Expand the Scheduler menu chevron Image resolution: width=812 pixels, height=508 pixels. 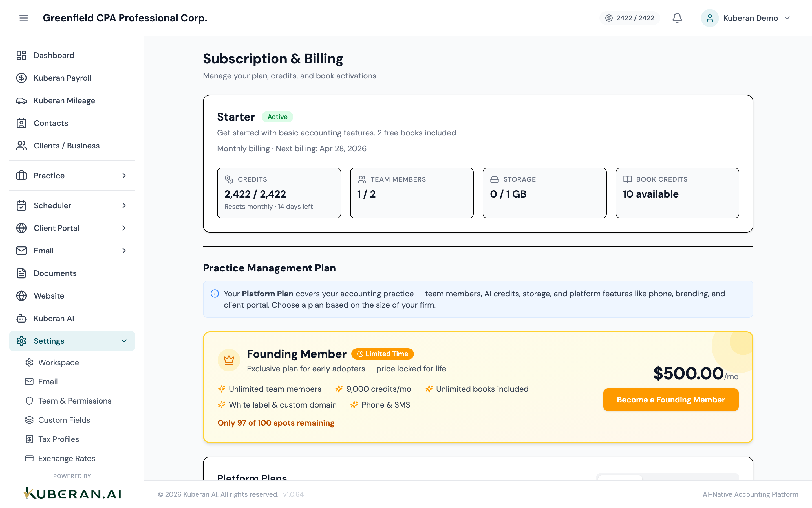point(124,206)
